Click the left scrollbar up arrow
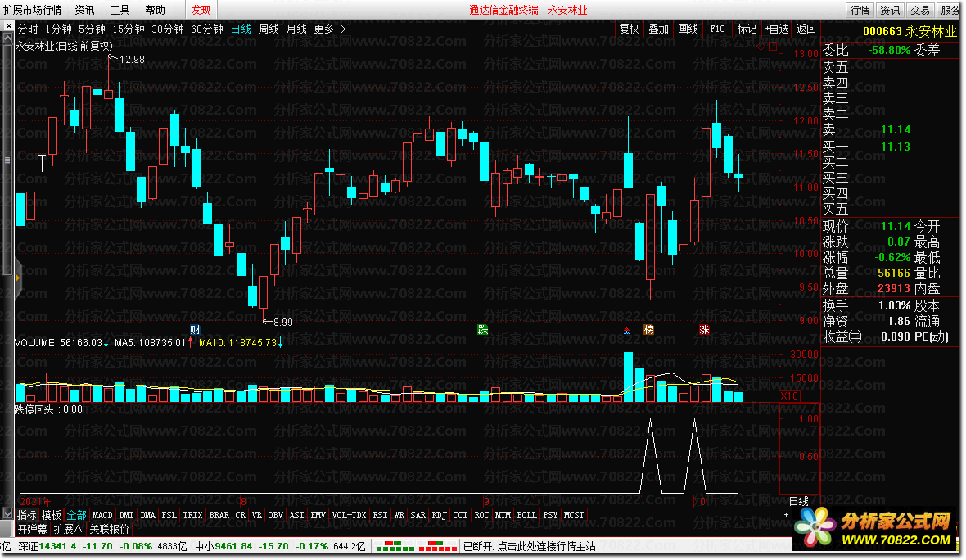The height and width of the screenshot is (560, 966). tap(7, 38)
